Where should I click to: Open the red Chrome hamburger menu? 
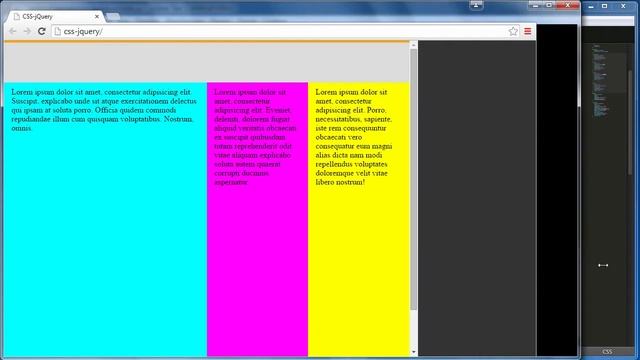pyautogui.click(x=528, y=31)
